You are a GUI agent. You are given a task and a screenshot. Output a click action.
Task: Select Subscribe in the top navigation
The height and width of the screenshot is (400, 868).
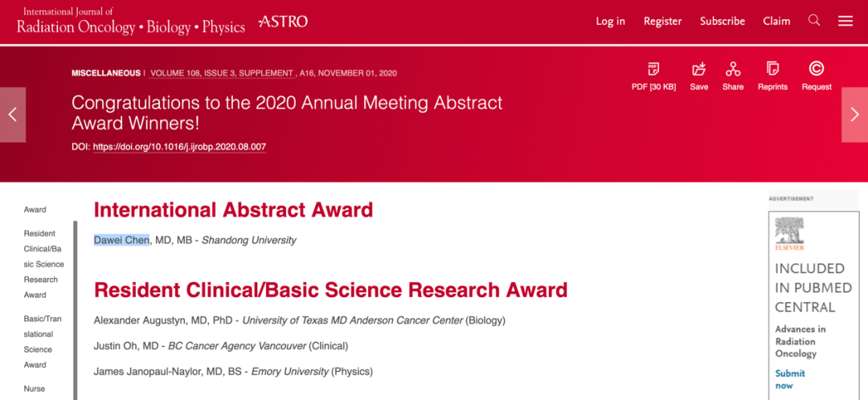pos(722,21)
